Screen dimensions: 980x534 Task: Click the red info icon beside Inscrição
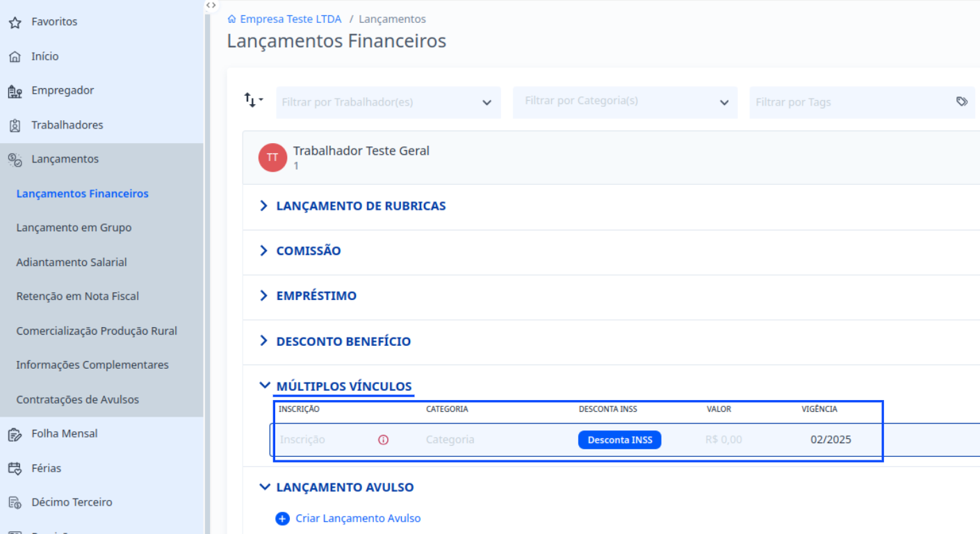point(383,440)
